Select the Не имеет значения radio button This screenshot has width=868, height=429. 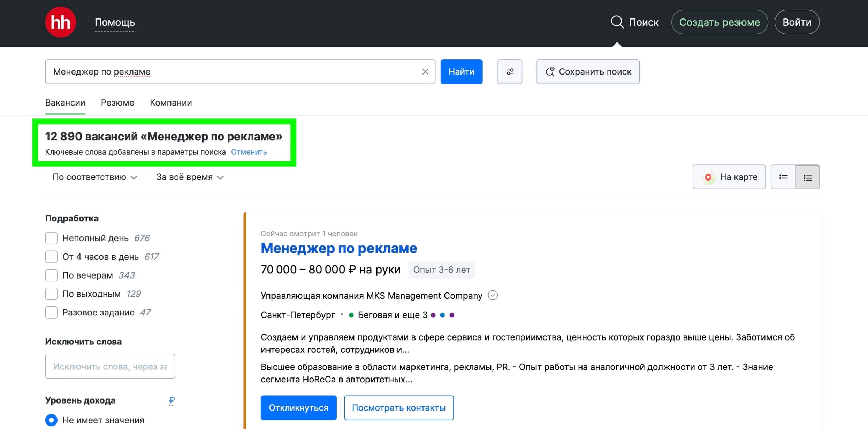tap(51, 420)
